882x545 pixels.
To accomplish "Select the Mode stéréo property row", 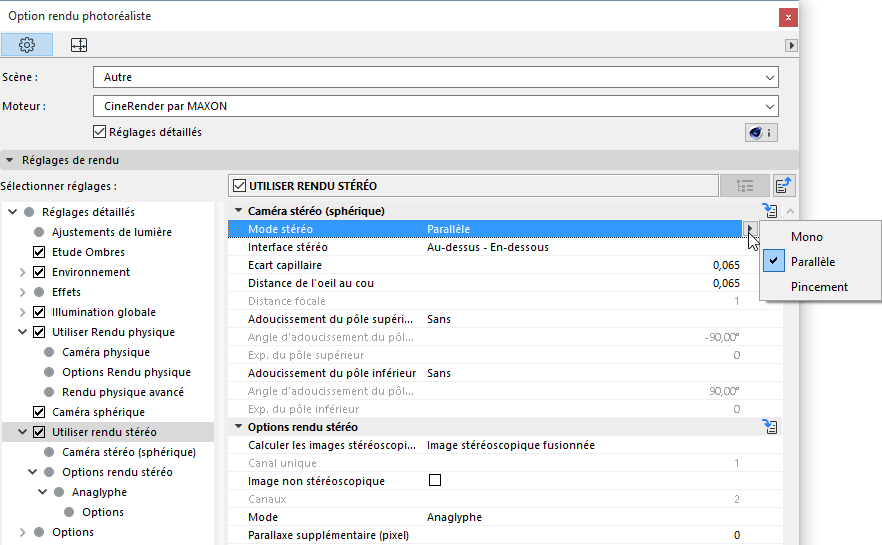I will [485, 229].
